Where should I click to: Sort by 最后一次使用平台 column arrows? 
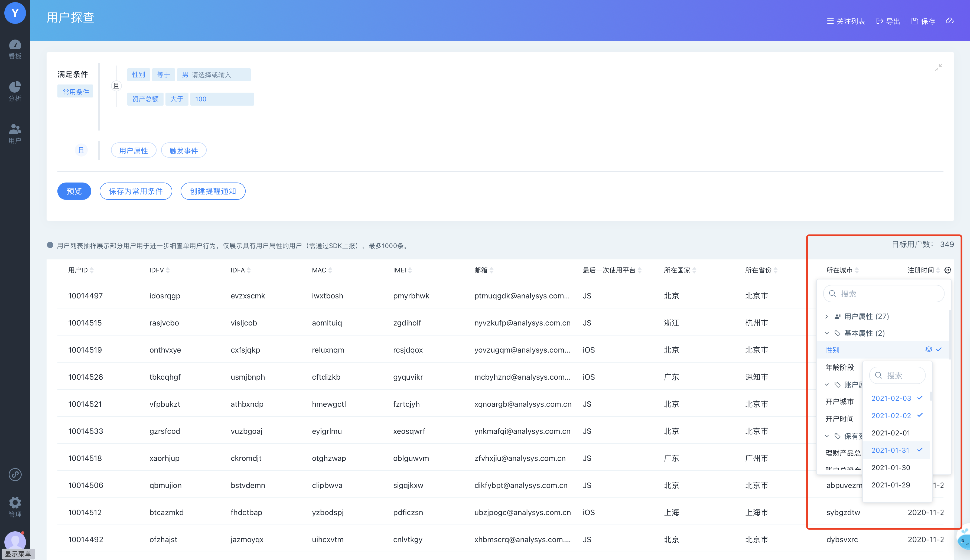(x=640, y=270)
